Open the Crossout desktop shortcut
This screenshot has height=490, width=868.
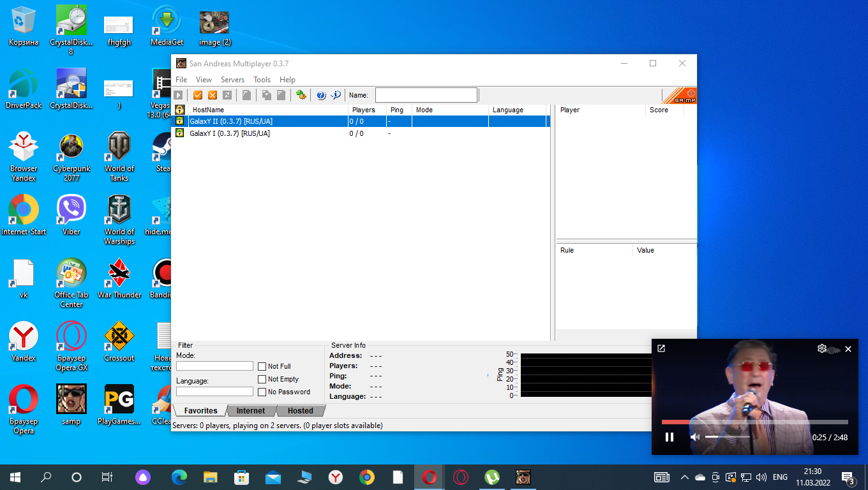[x=119, y=342]
